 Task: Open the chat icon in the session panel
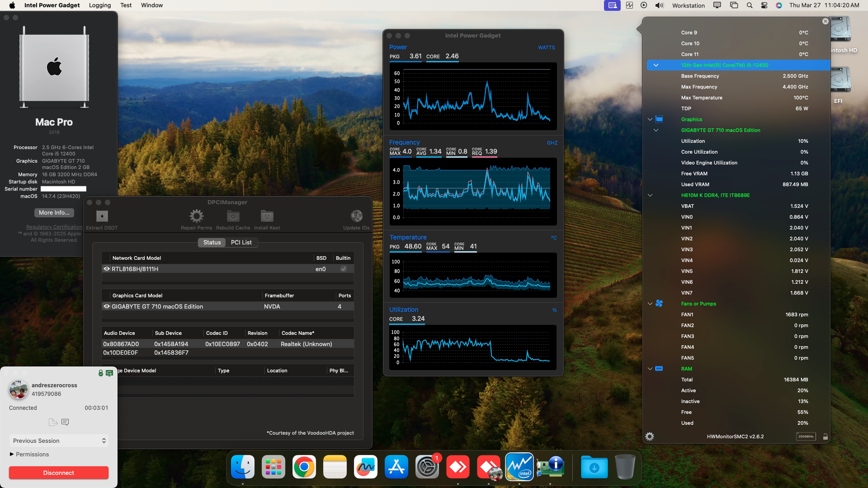tap(65, 422)
